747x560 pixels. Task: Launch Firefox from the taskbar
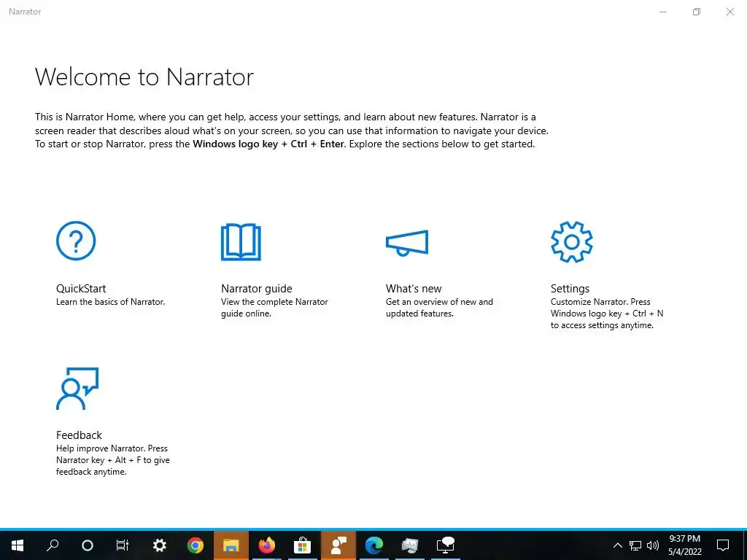[267, 545]
